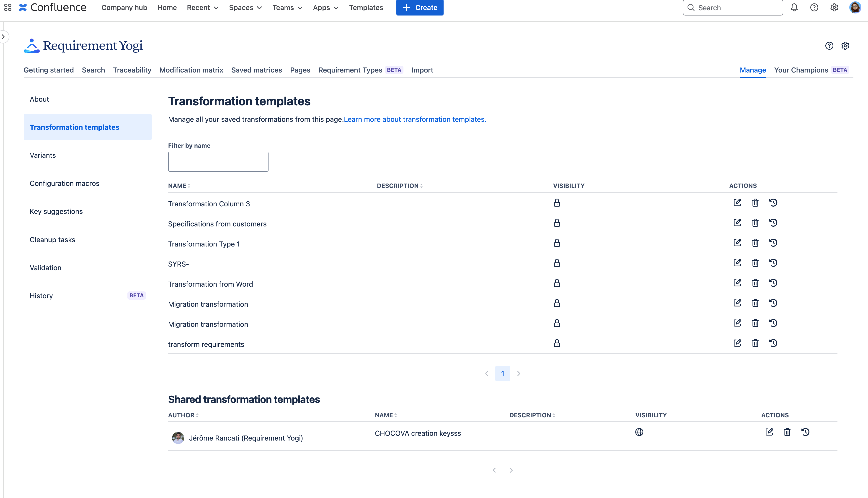Focus the Filter by name field
Screen dimensions: 868x498
click(x=218, y=162)
